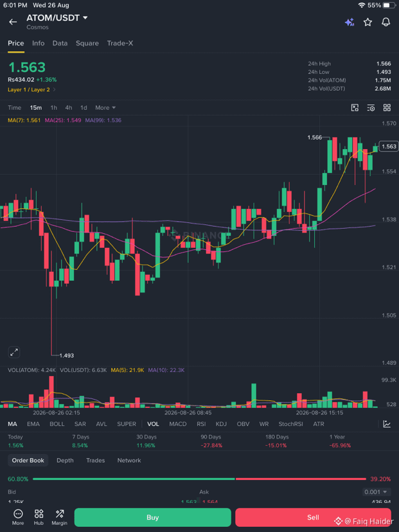Image resolution: width=399 pixels, height=532 pixels.
Task: Expand the More timeframes dropdown
Action: click(105, 107)
